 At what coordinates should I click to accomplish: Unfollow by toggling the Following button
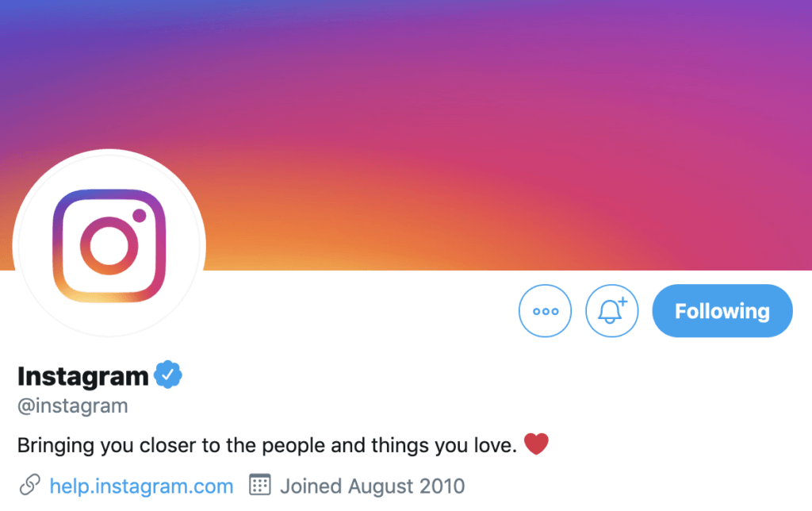[722, 311]
